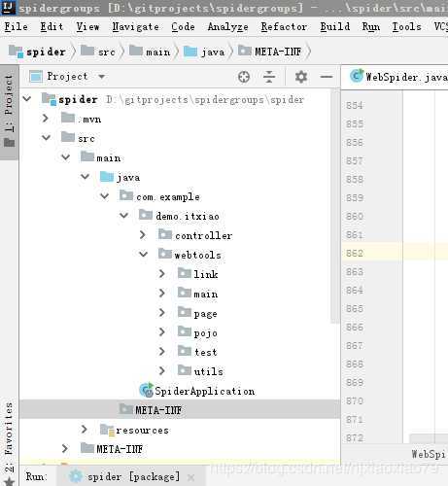
Task: Open the Build menu
Action: coord(335,26)
